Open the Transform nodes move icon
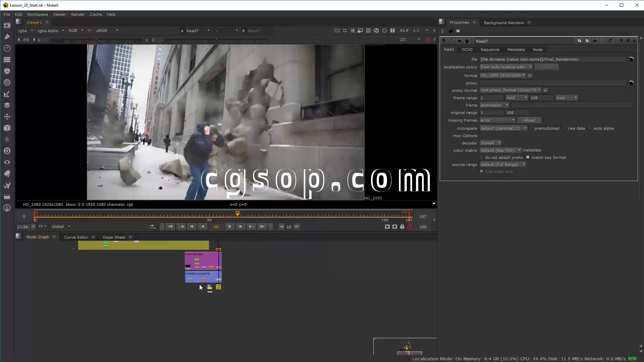 point(7,117)
